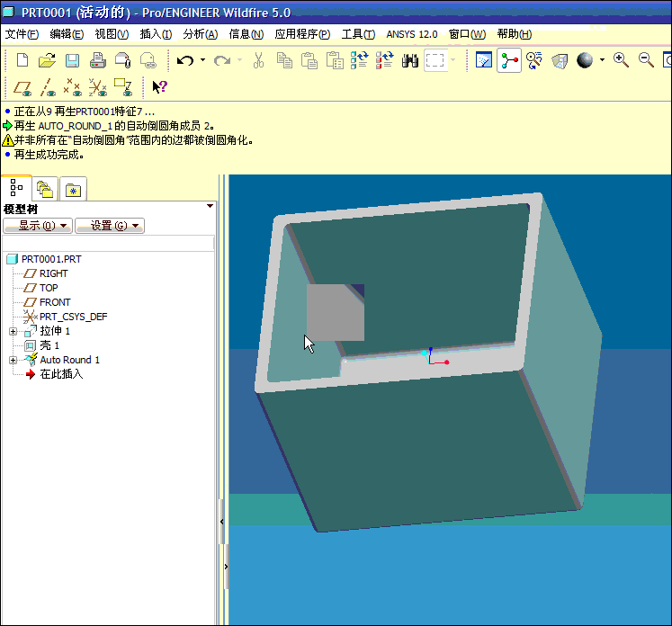
Task: Expand the 拉伸 1 feature node
Action: point(13,331)
